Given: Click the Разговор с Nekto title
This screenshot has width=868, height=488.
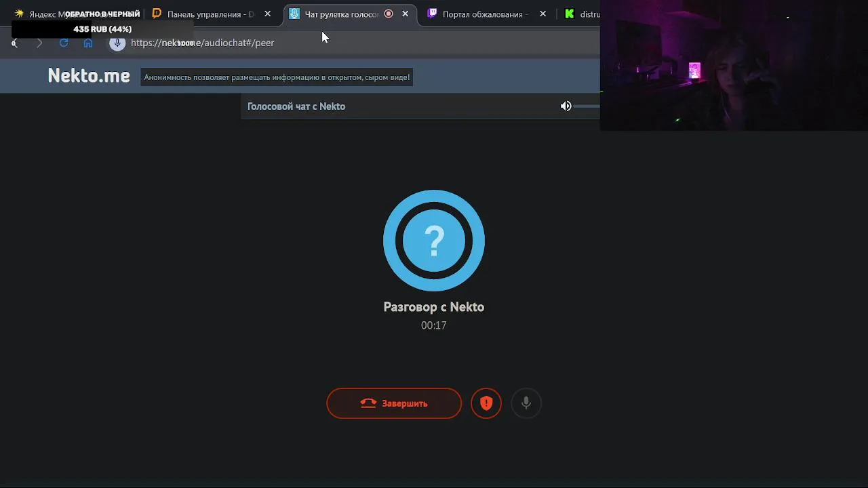Looking at the screenshot, I should (434, 307).
